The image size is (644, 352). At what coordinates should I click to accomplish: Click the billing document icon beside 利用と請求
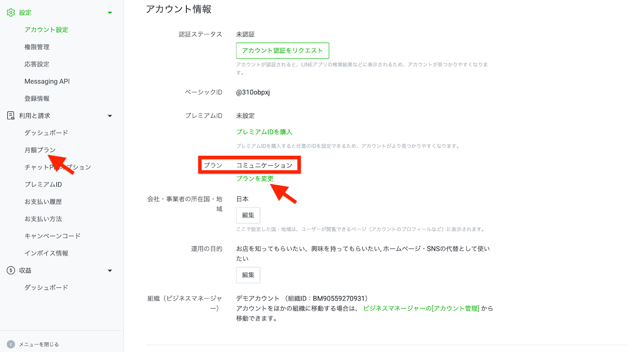tap(11, 116)
